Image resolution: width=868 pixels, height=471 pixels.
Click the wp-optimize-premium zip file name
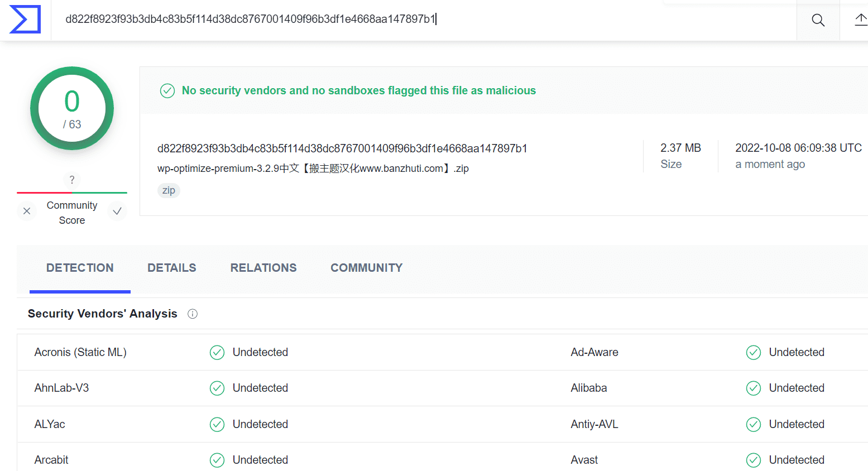tap(313, 169)
